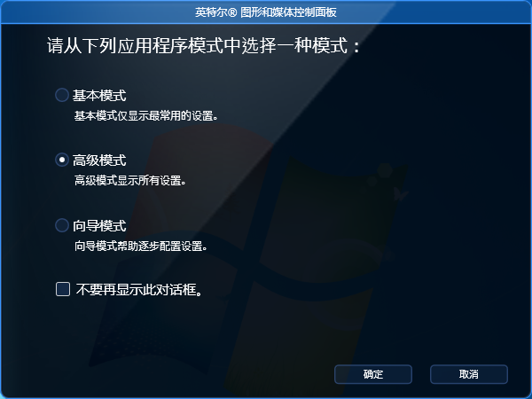
Task: Click the 高级模式 label text
Action: tap(99, 160)
